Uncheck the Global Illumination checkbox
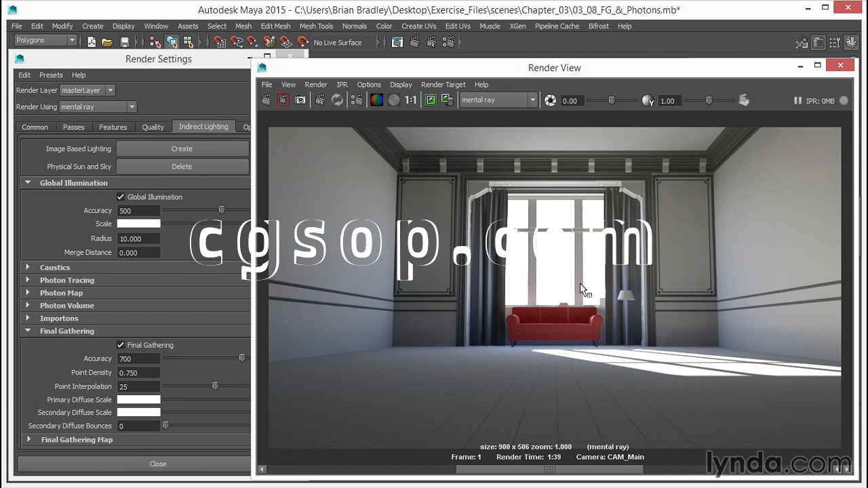The width and height of the screenshot is (868, 488). pyautogui.click(x=121, y=197)
